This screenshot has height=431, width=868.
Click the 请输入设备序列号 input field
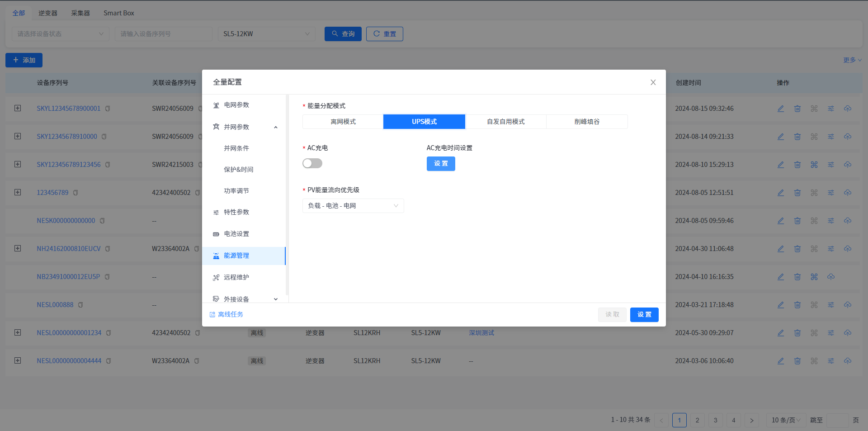click(164, 34)
